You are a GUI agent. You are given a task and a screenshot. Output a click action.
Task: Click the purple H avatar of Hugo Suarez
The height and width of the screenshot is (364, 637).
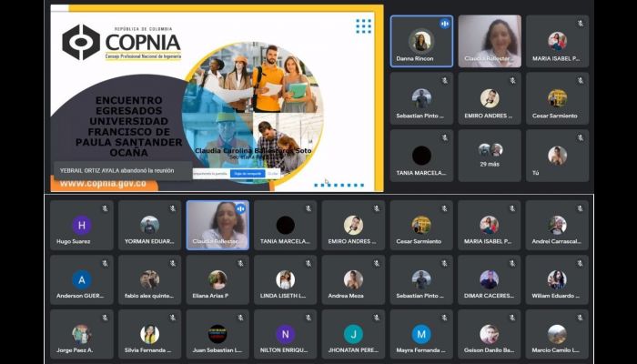82,226
